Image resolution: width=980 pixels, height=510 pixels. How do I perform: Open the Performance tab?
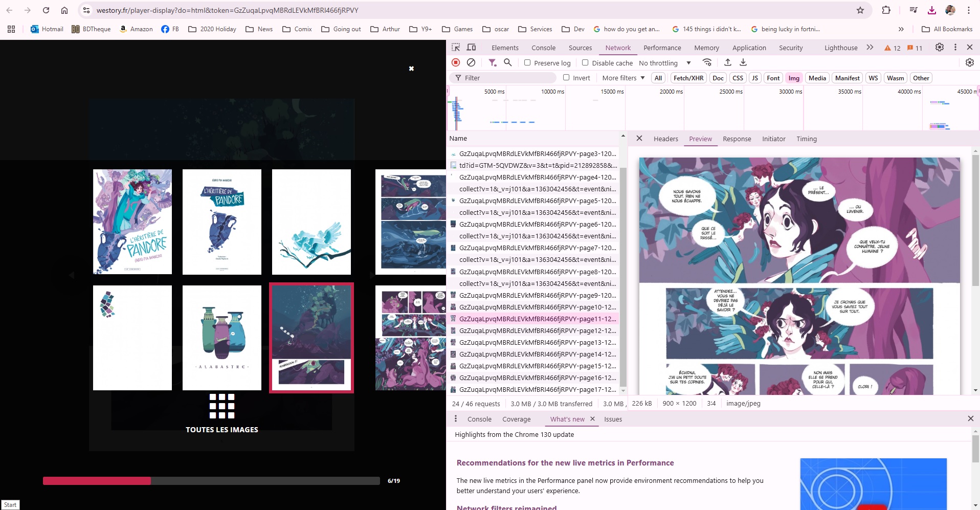662,48
